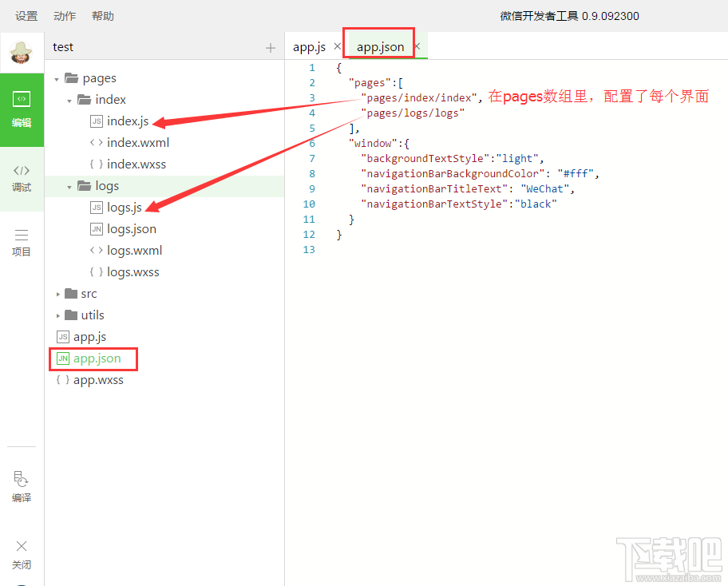Click the 编译 compile button
Viewport: 728px width, 586px height.
(22, 487)
